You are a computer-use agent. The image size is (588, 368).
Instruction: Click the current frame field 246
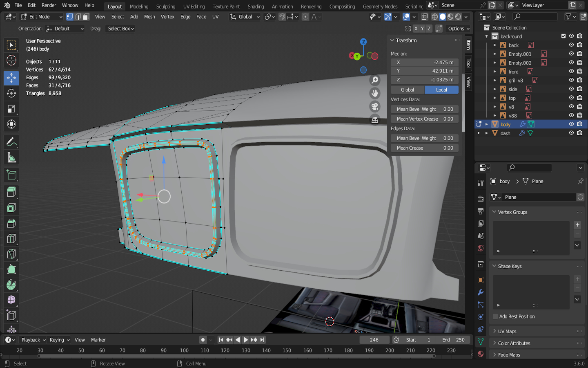(374, 340)
